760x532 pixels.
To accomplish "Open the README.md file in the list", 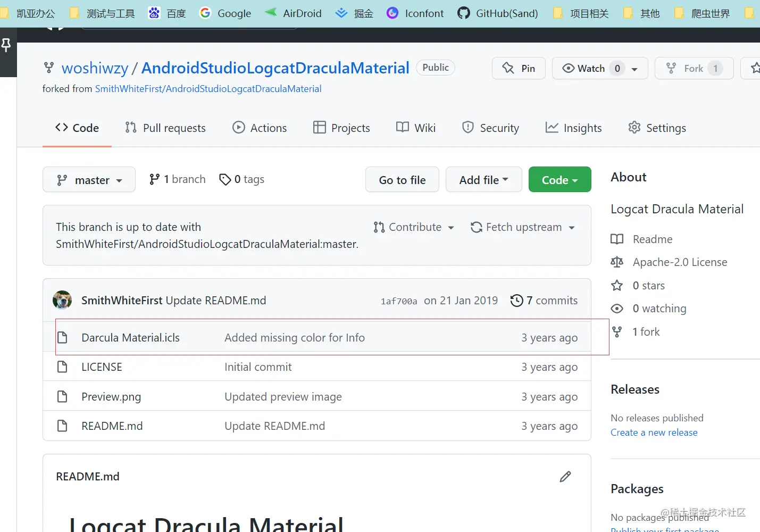I will coord(112,426).
